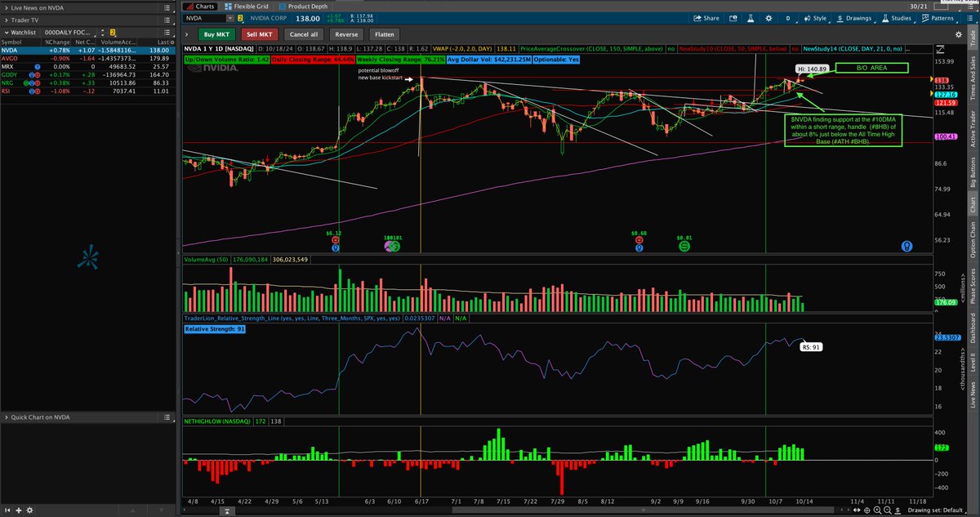
Task: Expand the Trader TV gadget
Action: 6,20
